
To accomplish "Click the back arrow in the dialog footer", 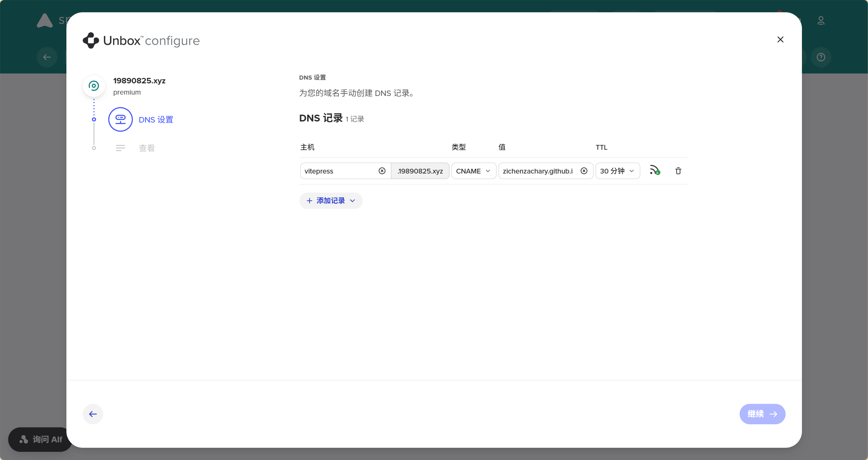I will (93, 414).
